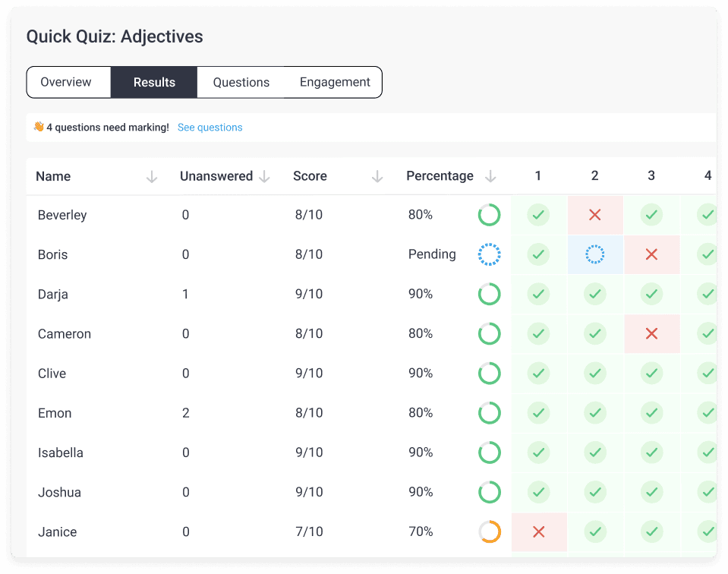Click Boris's pending percentage circle
The width and height of the screenshot is (728, 574).
(x=490, y=254)
